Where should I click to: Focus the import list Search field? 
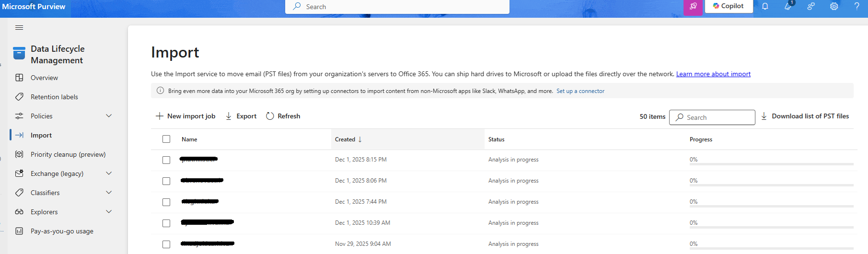pos(712,117)
